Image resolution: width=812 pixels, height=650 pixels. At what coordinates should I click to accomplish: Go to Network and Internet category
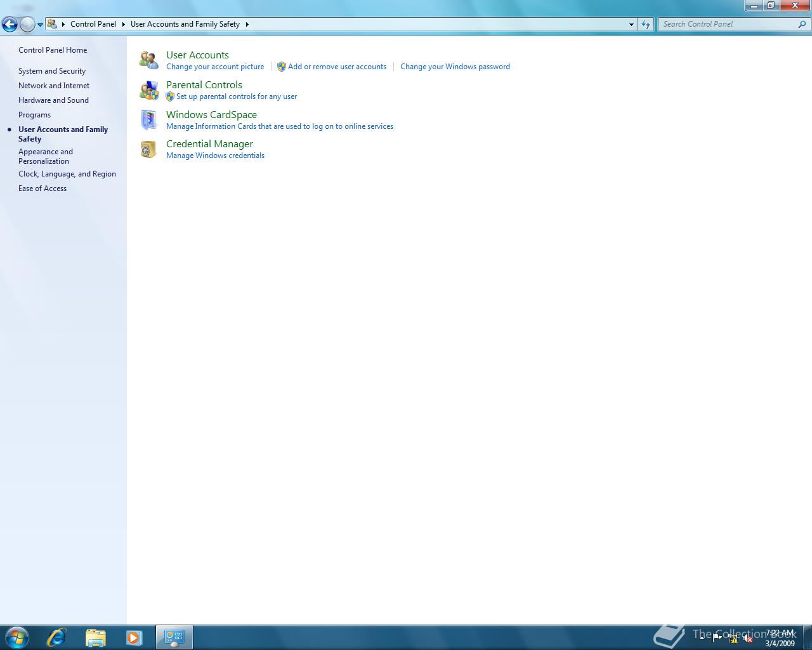(x=54, y=86)
